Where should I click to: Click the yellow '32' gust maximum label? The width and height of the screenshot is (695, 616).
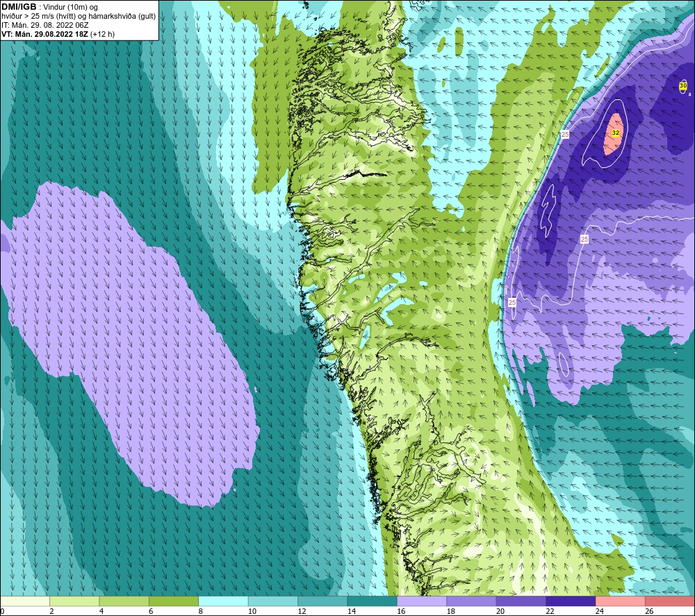[x=615, y=133]
